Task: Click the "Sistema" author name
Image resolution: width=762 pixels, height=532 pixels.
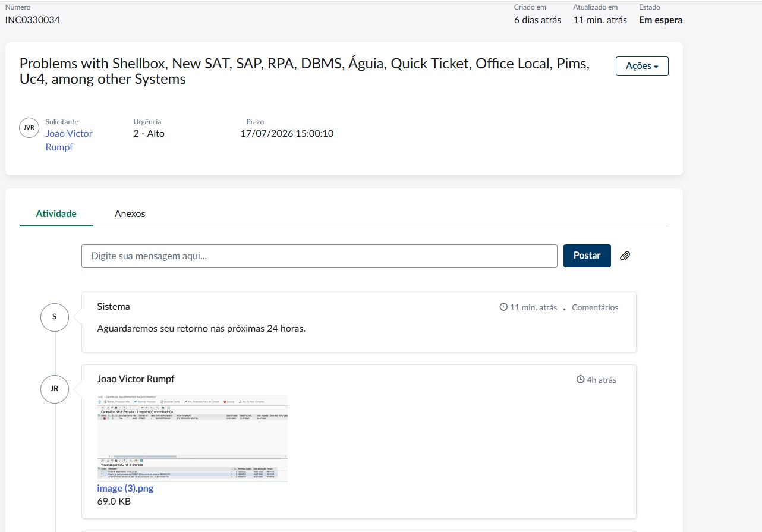Action: [x=114, y=307]
